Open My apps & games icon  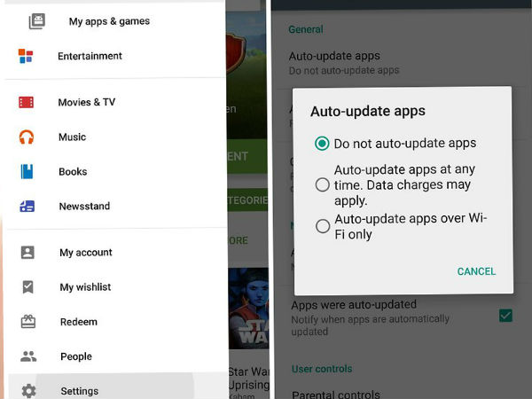[36, 21]
